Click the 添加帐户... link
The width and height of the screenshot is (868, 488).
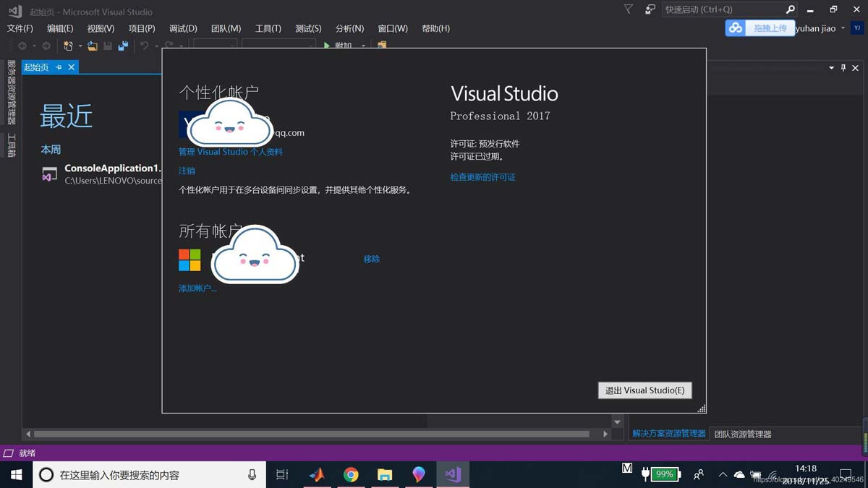pyautogui.click(x=197, y=288)
